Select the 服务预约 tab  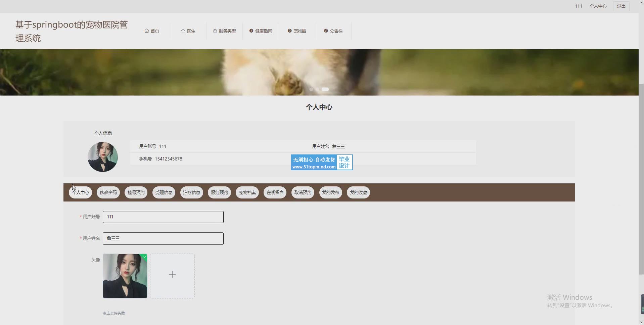point(220,193)
